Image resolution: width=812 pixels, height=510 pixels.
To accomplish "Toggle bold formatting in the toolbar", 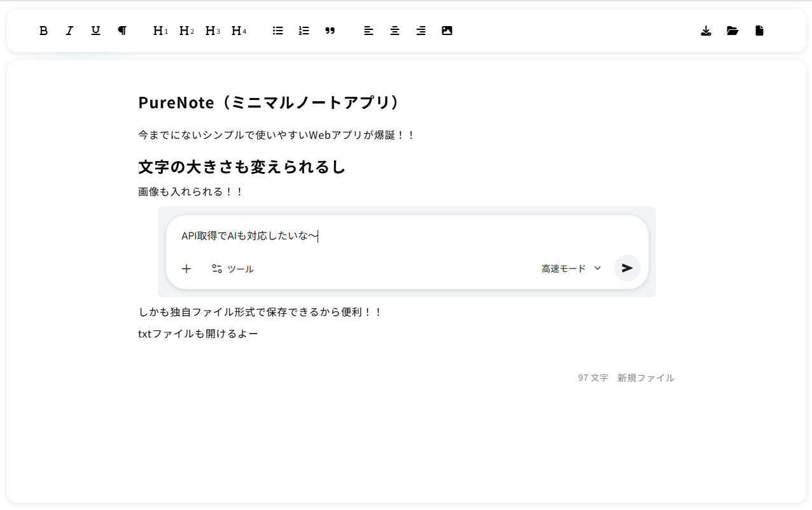I will point(43,31).
